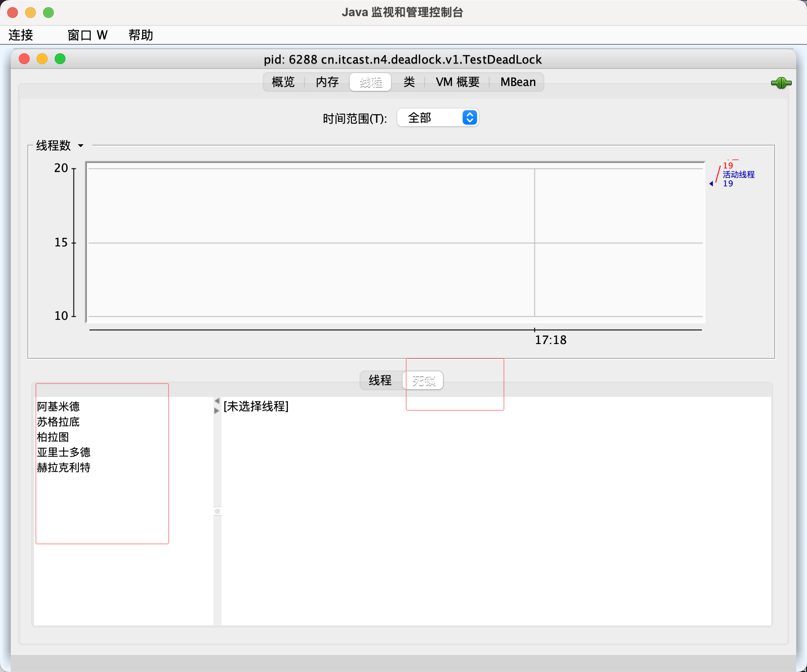Switch to the 线程 sub-tab below the chart
The image size is (807, 672).
coord(380,381)
